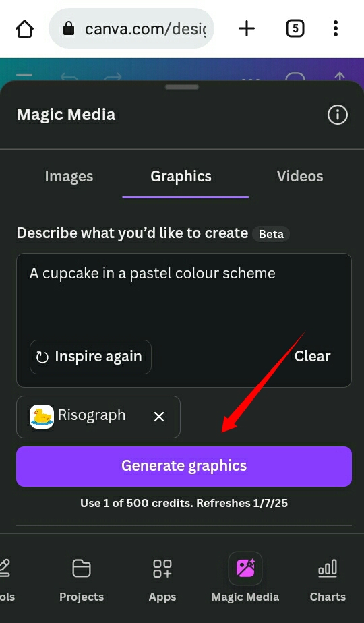The image size is (364, 623).
Task: Tap the panel drag handle at top
Action: (x=182, y=87)
